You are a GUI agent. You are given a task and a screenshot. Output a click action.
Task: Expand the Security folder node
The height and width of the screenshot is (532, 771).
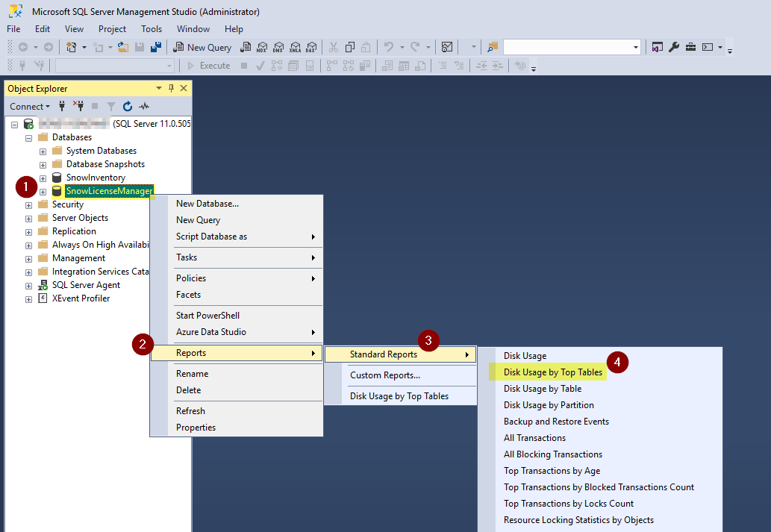pos(28,205)
